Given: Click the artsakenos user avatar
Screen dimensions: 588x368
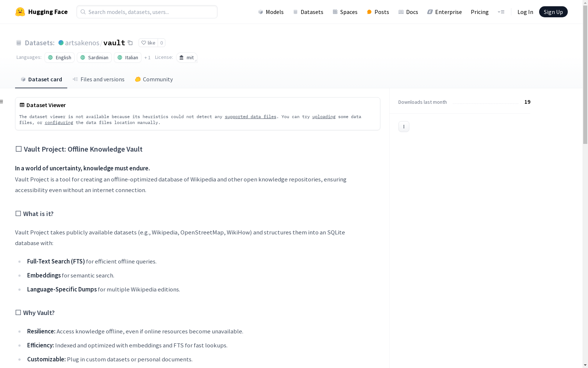Looking at the screenshot, I should [x=61, y=43].
